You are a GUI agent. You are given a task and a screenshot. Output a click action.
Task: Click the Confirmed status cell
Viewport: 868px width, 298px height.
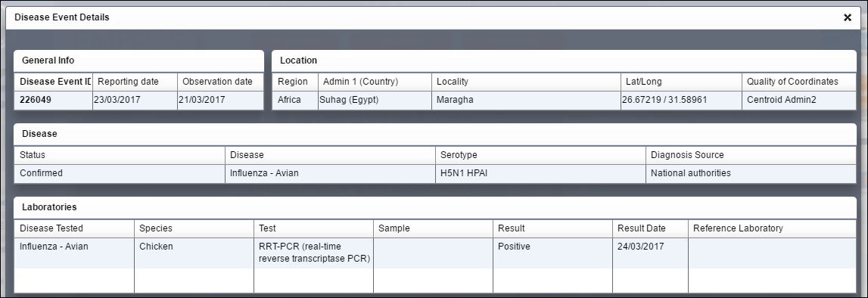click(120, 174)
